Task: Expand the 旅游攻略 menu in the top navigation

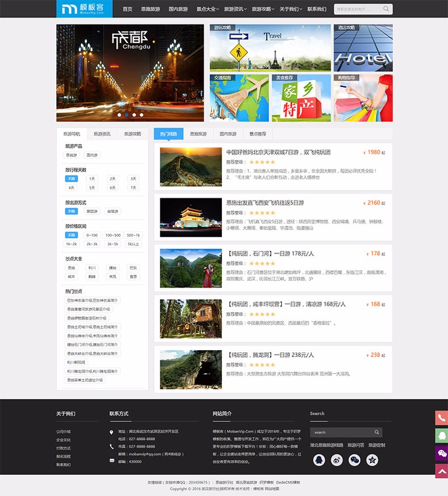Action: pos(263,9)
